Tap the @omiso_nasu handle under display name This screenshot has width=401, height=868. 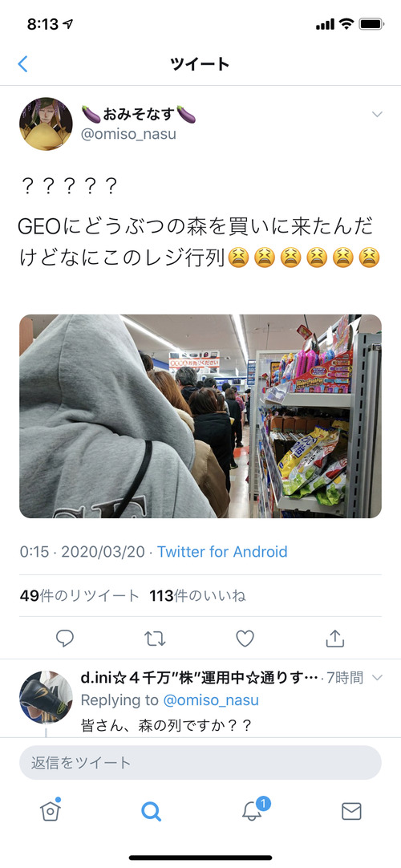pos(129,134)
